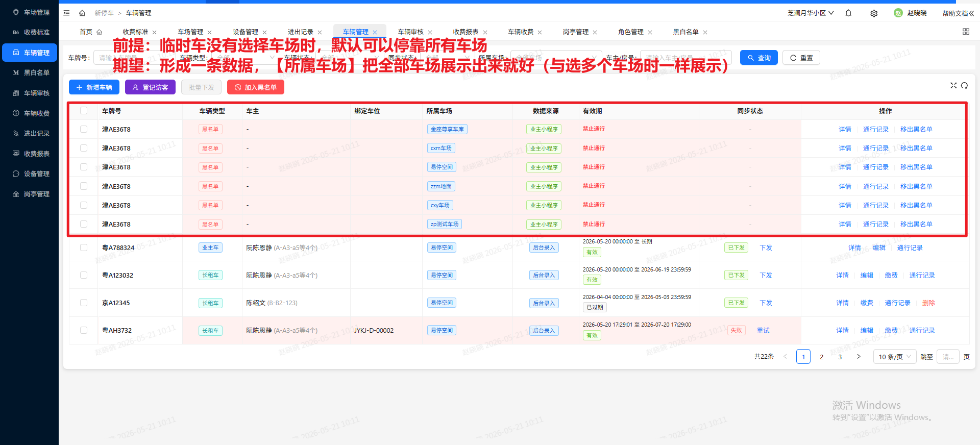Toggle fullscreen for the table
The image size is (980, 445).
click(x=953, y=85)
